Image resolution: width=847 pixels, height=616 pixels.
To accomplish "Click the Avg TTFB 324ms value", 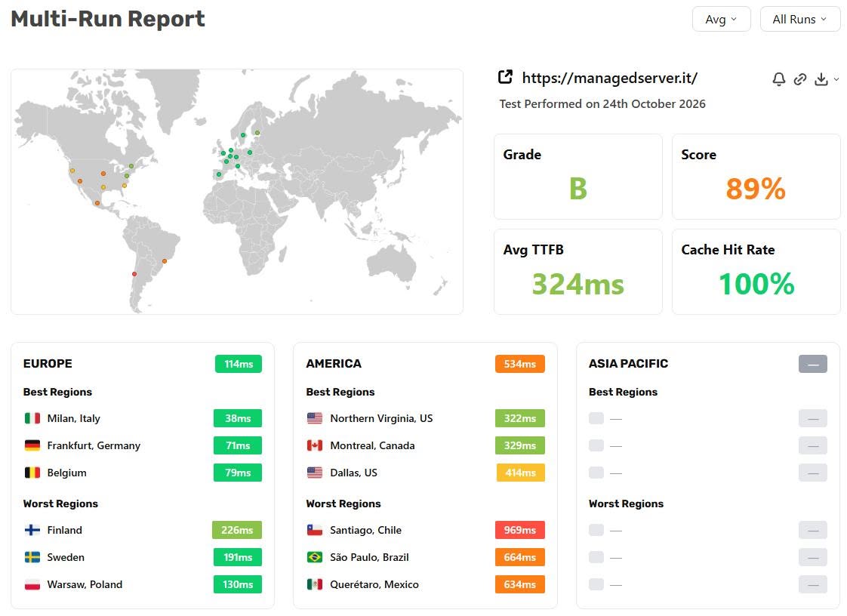I will click(578, 285).
